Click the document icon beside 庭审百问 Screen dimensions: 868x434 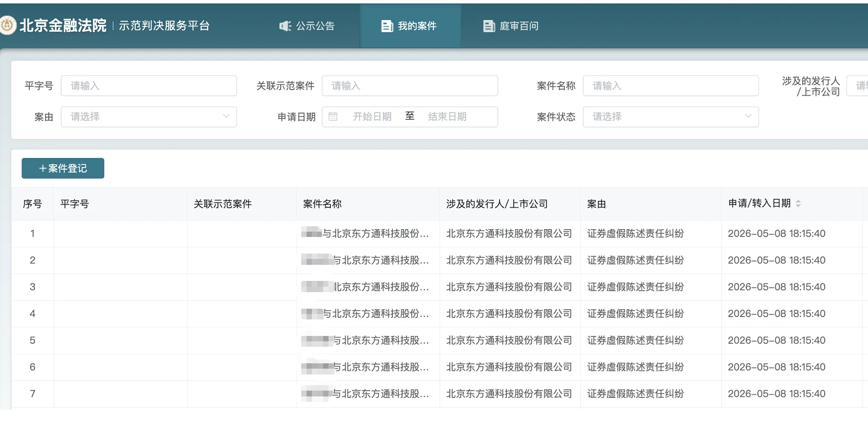(x=489, y=26)
